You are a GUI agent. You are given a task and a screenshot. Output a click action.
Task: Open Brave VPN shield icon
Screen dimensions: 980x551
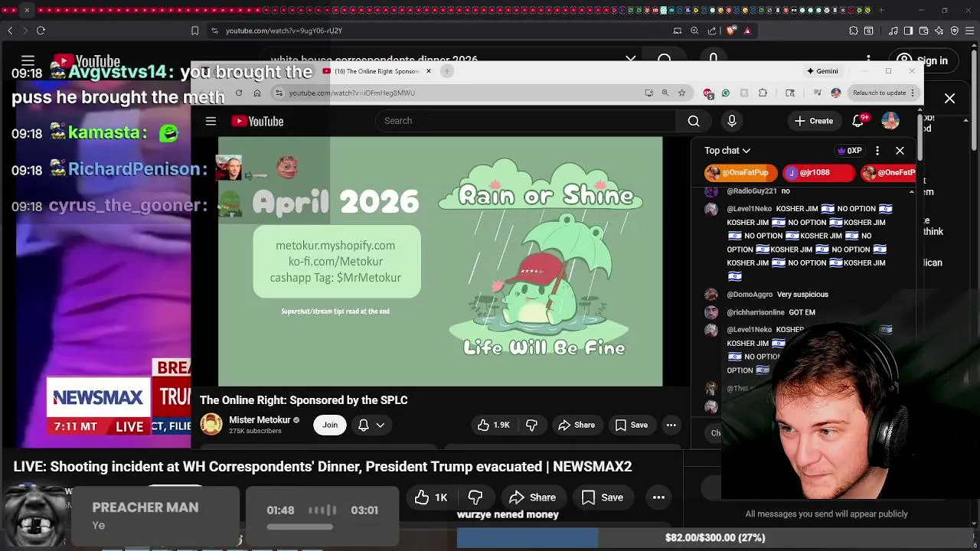pos(954,31)
